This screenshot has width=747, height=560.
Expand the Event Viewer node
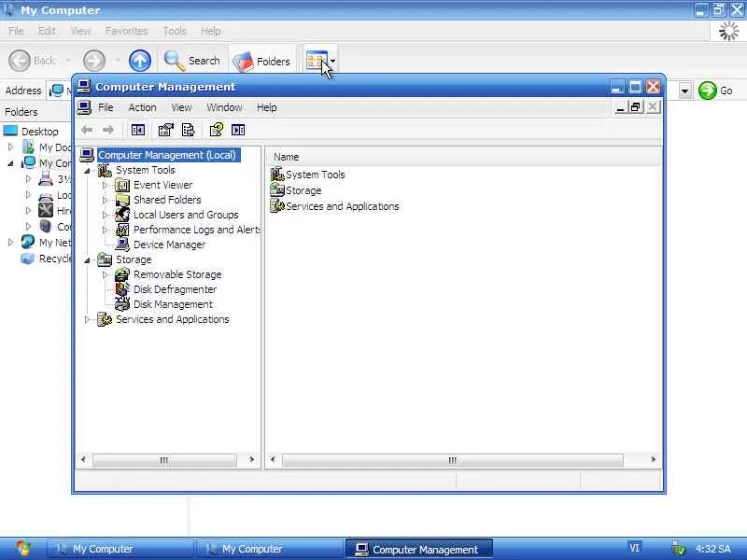pyautogui.click(x=106, y=185)
